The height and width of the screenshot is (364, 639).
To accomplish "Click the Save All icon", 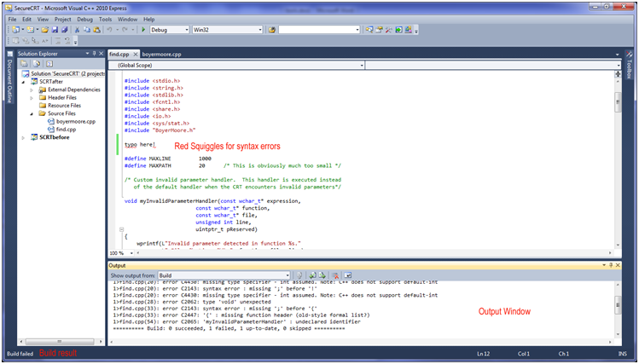I will (x=64, y=30).
